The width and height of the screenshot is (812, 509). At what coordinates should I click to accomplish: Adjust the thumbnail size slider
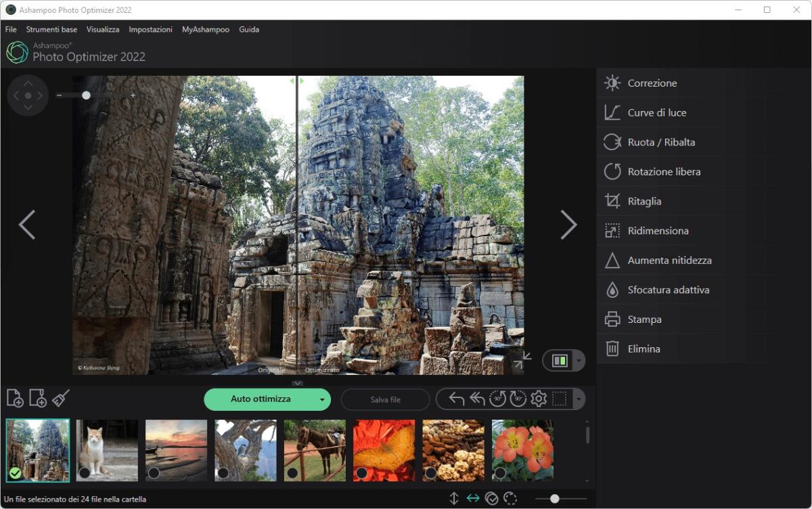pos(555,498)
